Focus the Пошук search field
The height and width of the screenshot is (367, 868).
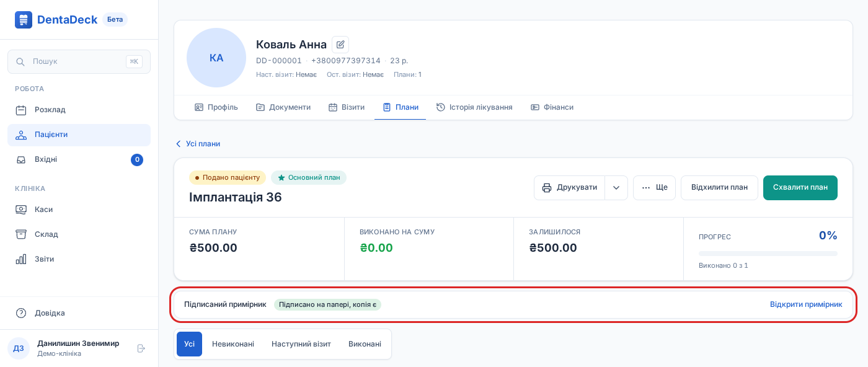[79, 62]
